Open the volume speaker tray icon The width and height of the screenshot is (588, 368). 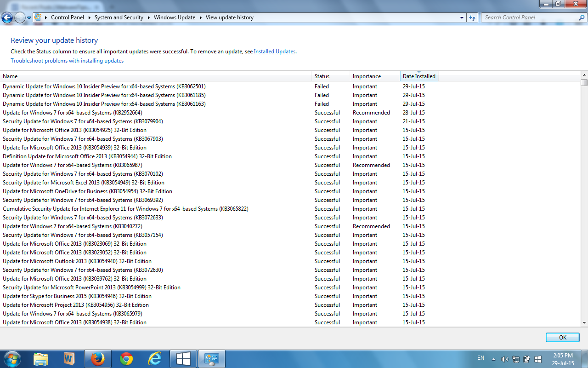(504, 359)
